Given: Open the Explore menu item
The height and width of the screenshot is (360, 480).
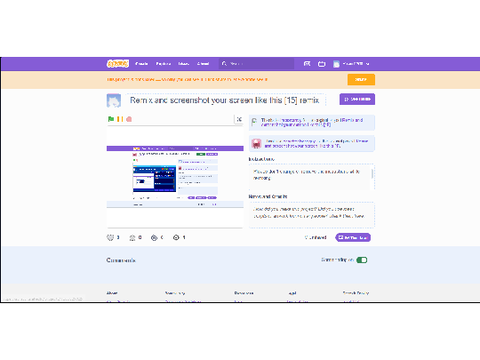Looking at the screenshot, I should (163, 64).
